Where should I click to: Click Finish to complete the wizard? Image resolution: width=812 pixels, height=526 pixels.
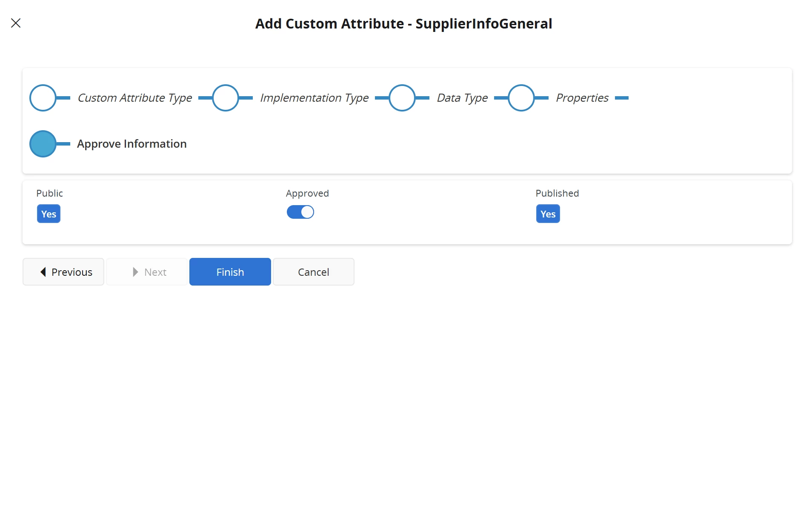230,272
